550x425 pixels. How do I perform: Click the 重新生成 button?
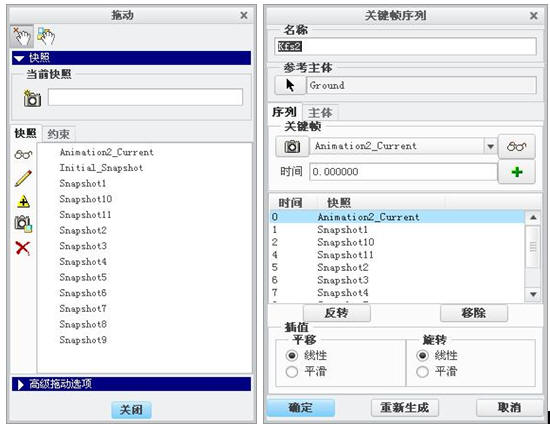(x=404, y=407)
